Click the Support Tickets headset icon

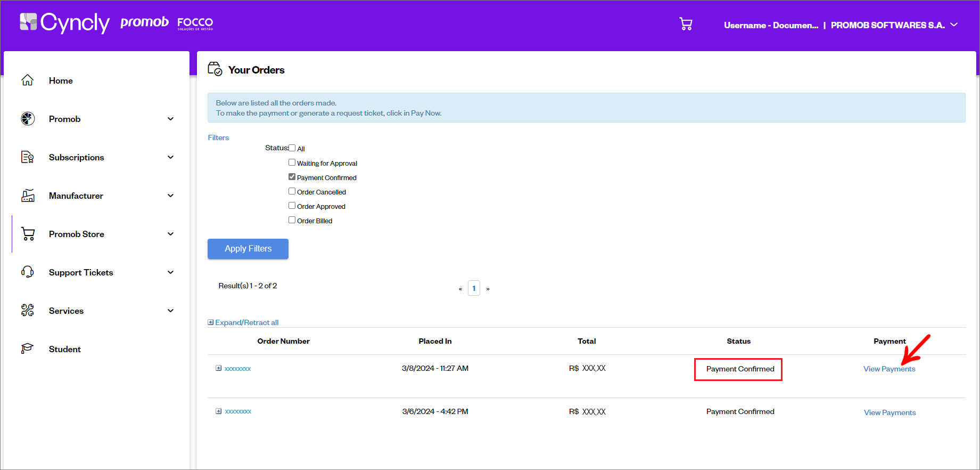tap(28, 272)
